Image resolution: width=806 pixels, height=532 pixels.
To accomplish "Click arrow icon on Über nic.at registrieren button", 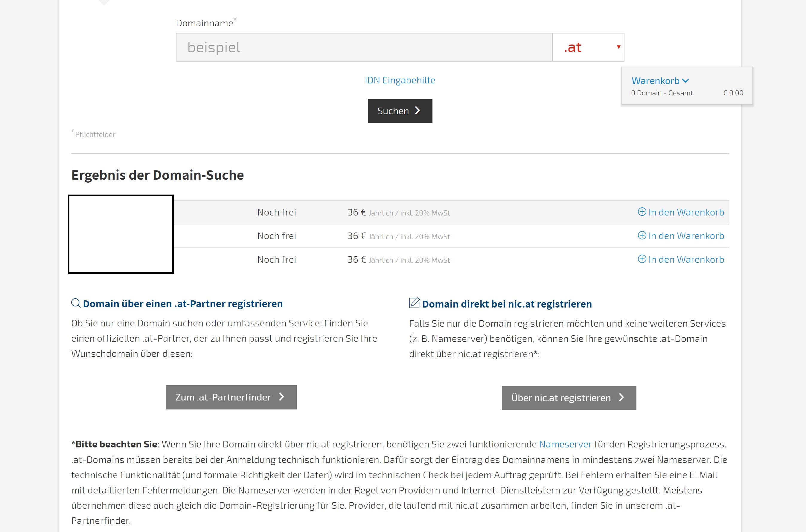I will click(622, 397).
